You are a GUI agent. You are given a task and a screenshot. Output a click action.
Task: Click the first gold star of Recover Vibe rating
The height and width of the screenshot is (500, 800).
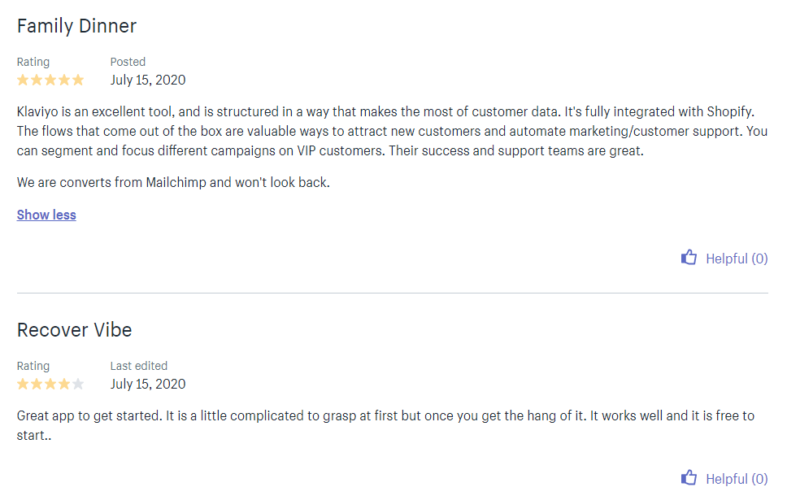pos(23,384)
